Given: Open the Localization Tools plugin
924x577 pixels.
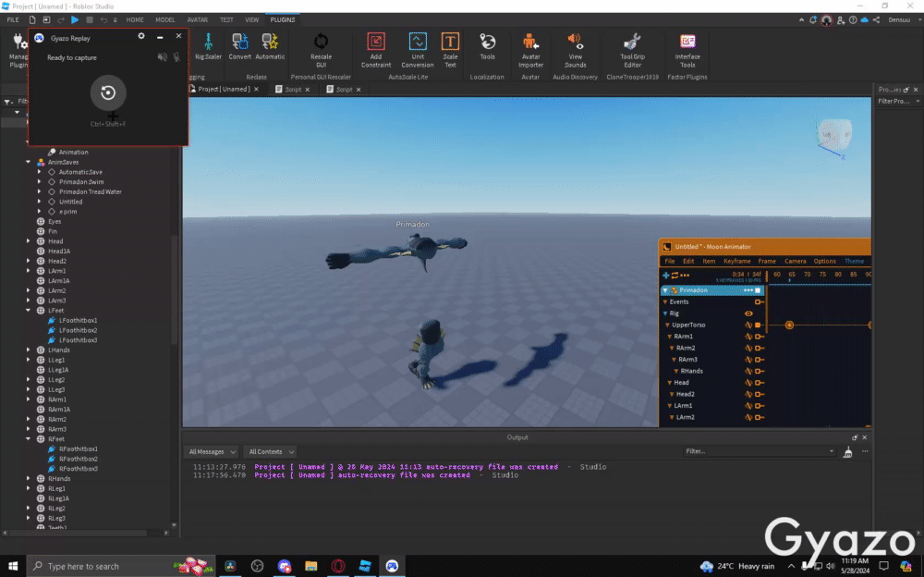Looking at the screenshot, I should click(487, 46).
